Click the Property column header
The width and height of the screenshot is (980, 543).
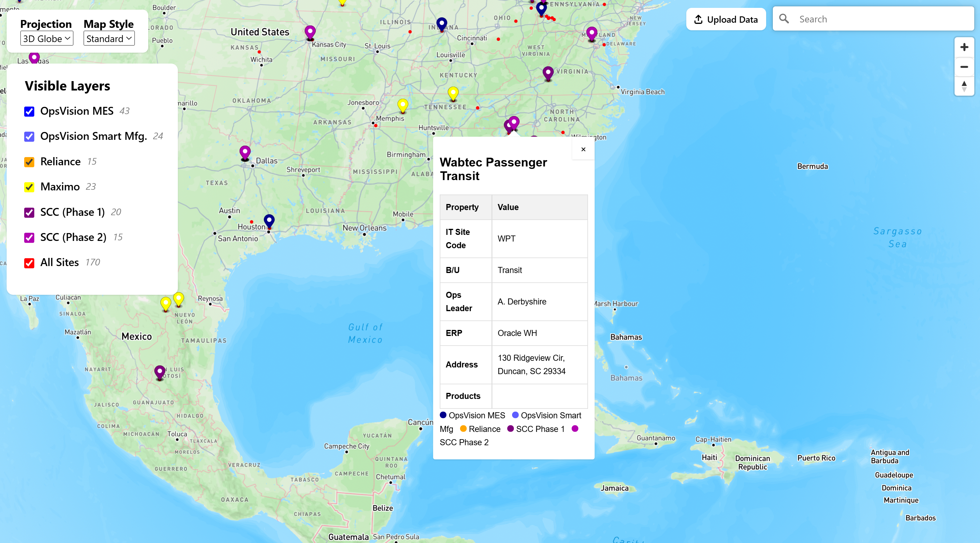(x=466, y=207)
